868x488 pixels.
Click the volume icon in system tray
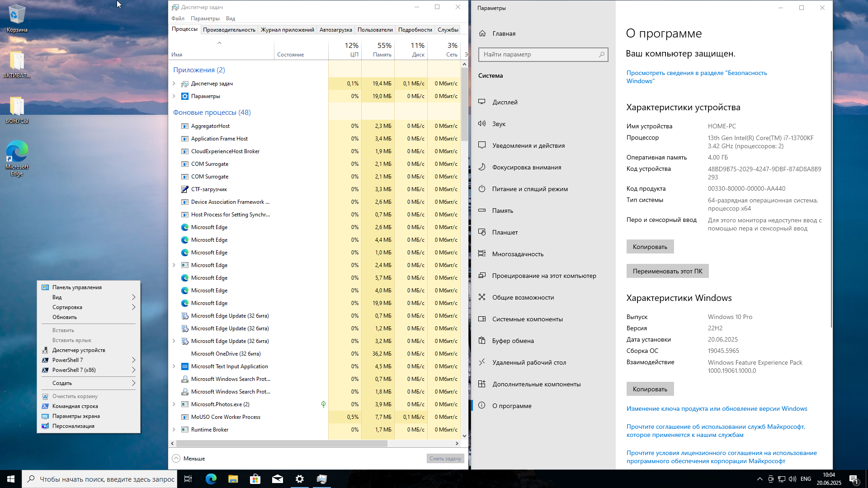792,479
